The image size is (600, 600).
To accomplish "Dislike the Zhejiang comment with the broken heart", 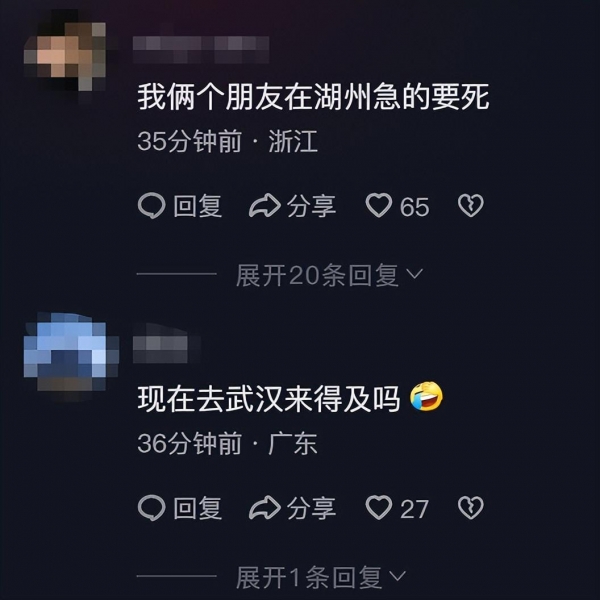I will pos(471,205).
